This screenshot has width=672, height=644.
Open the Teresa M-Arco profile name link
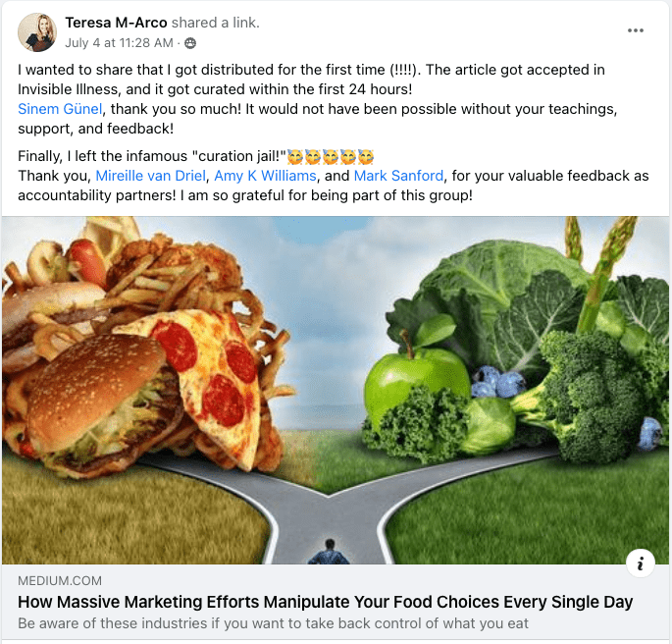click(x=116, y=23)
